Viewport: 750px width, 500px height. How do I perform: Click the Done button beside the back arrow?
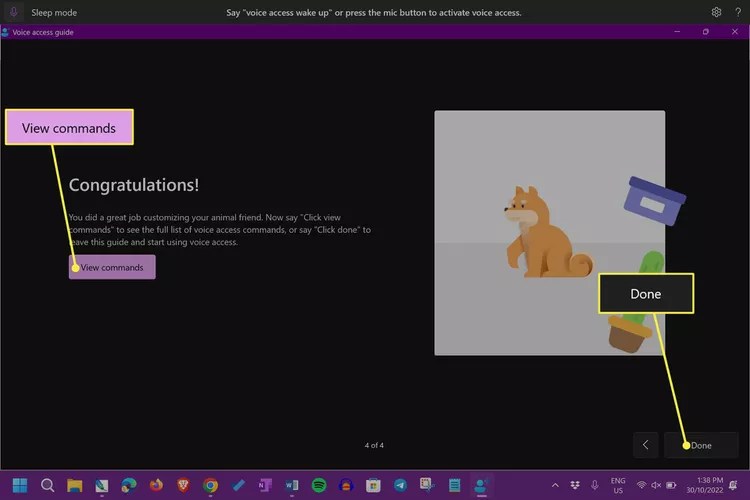point(701,445)
